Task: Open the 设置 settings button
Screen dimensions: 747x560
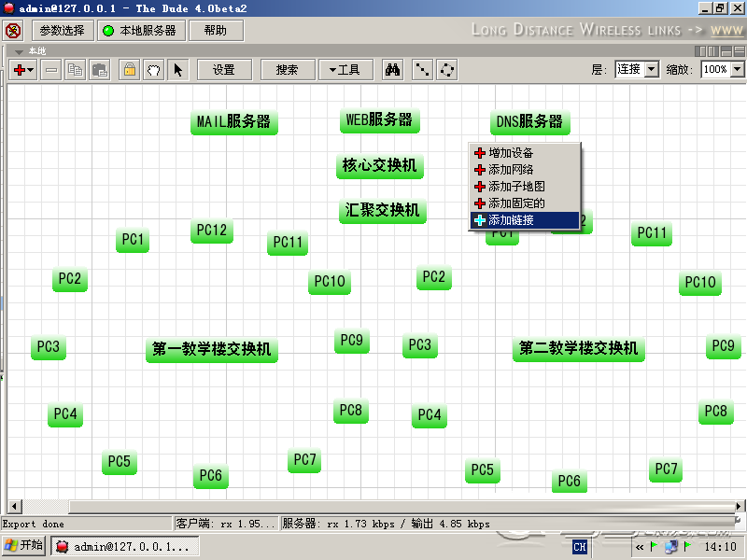Action: [x=224, y=70]
